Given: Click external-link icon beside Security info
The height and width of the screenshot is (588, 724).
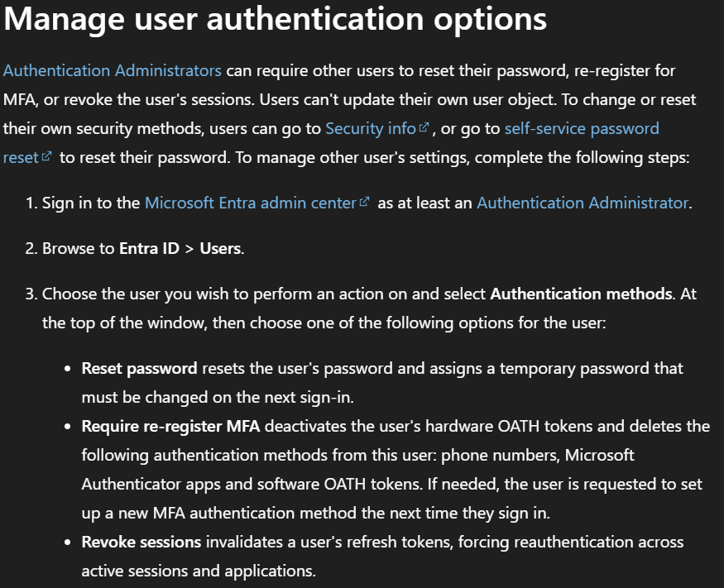Looking at the screenshot, I should click(424, 127).
